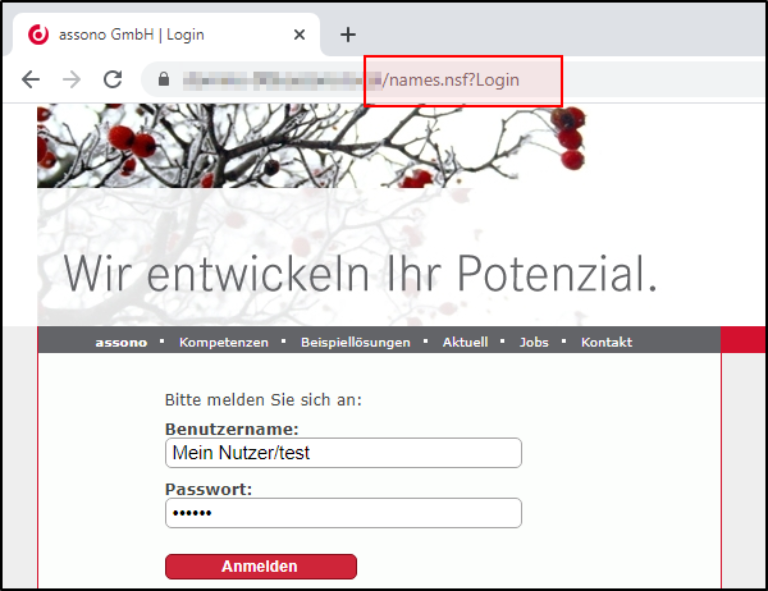
Task: Click the 'Wir entwickeln Ihr Potenzial.' headline
Action: 360,274
